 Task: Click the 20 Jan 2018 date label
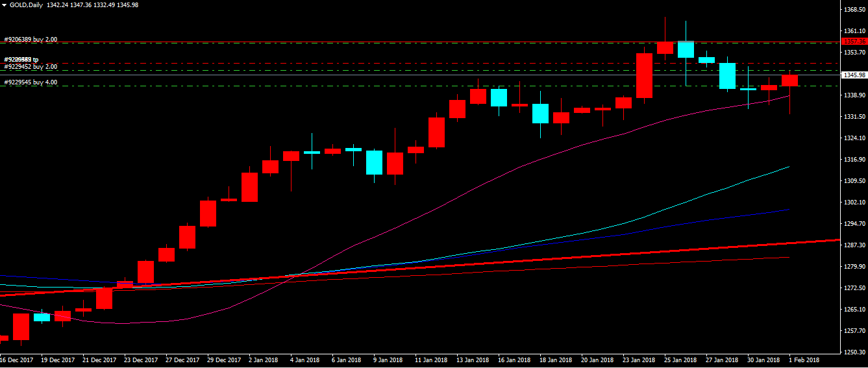coord(598,360)
